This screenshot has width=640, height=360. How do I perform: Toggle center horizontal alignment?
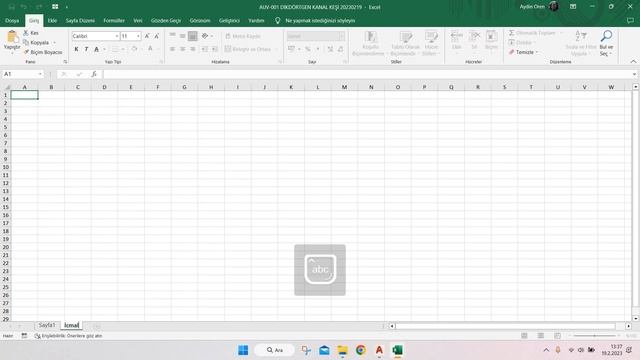(182, 49)
